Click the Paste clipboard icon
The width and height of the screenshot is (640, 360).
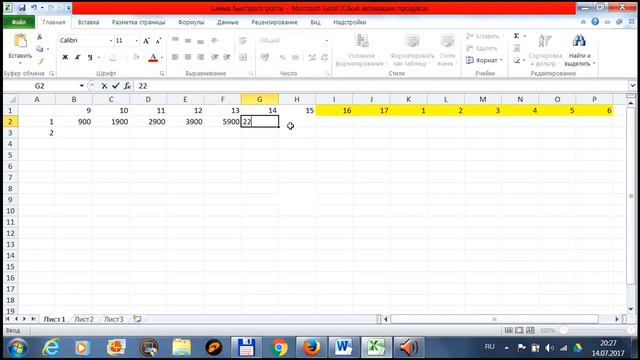(20, 41)
